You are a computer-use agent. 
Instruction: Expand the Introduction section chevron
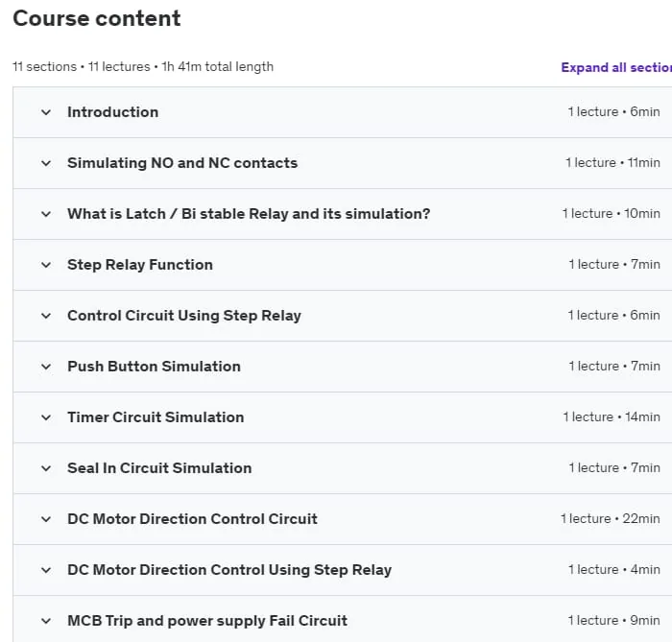[x=46, y=112]
